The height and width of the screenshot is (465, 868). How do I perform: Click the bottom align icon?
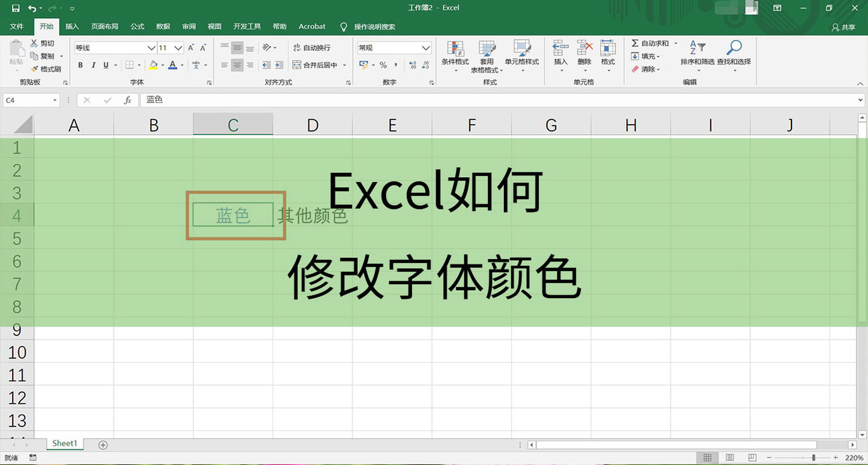tap(250, 48)
